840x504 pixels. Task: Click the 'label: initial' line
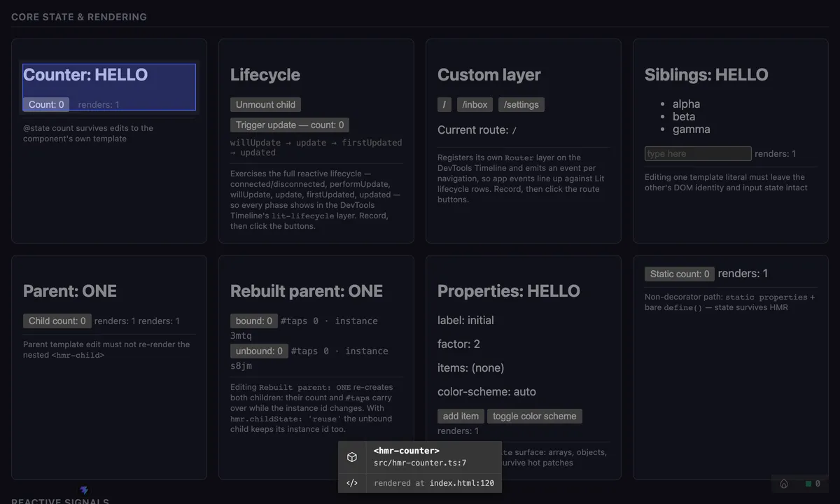[465, 320]
